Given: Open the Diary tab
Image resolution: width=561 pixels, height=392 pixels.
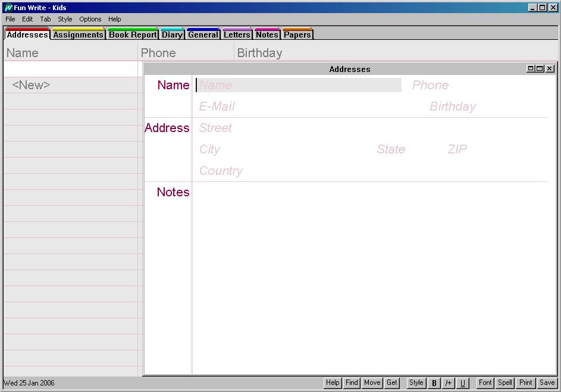Looking at the screenshot, I should click(172, 34).
